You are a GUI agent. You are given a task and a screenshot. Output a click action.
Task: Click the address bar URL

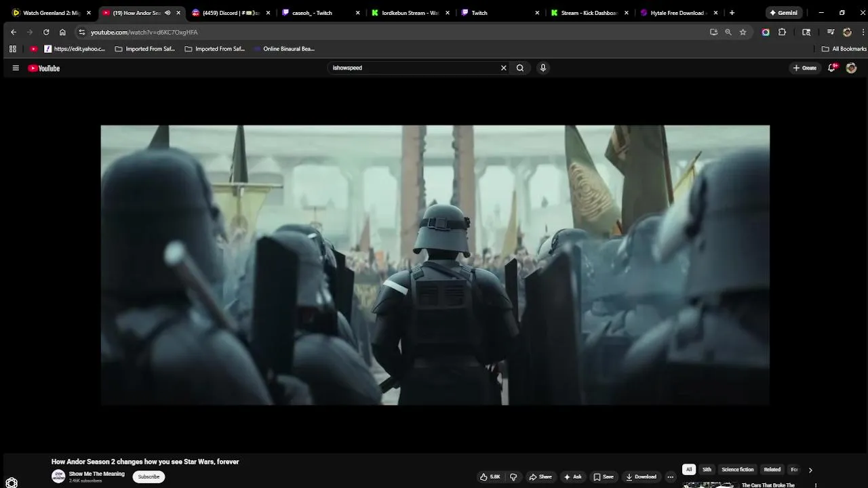click(x=144, y=32)
